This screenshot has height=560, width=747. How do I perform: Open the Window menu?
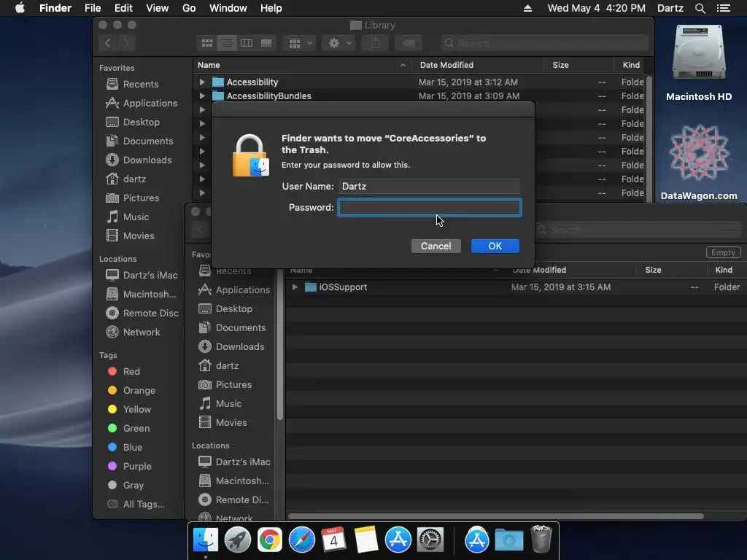[x=228, y=8]
